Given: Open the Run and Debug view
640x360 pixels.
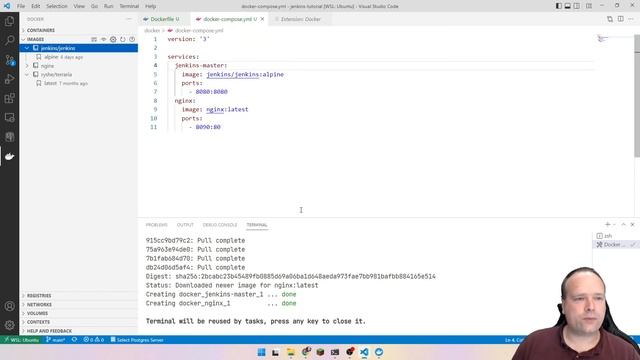Looking at the screenshot, I should coord(9,79).
